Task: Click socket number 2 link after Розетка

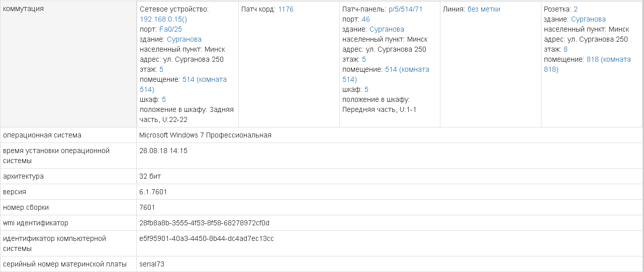Action: tap(576, 9)
